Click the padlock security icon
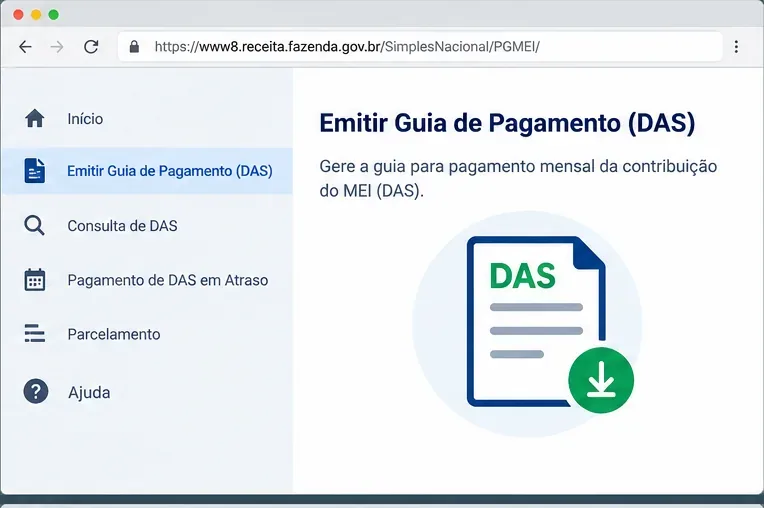The height and width of the screenshot is (508, 764). pos(134,47)
